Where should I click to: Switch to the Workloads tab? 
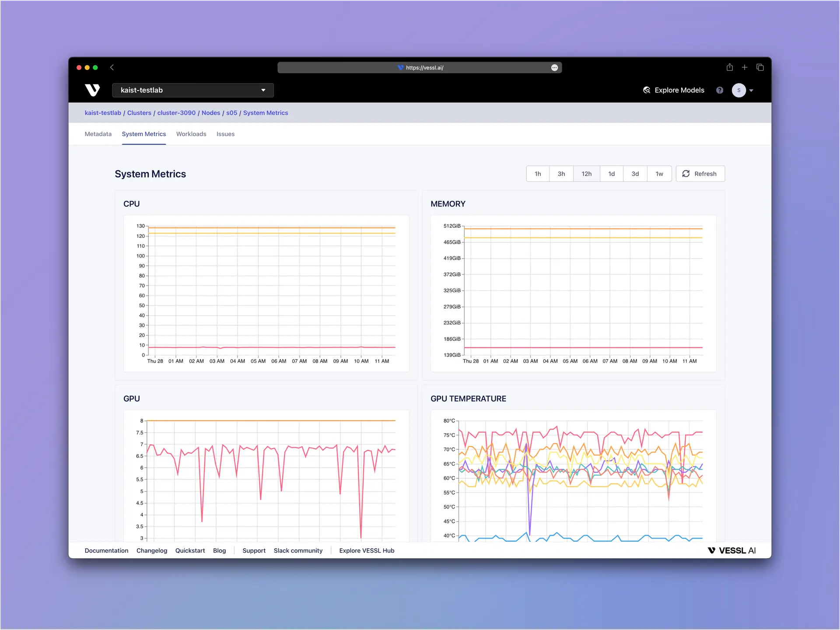tap(191, 134)
